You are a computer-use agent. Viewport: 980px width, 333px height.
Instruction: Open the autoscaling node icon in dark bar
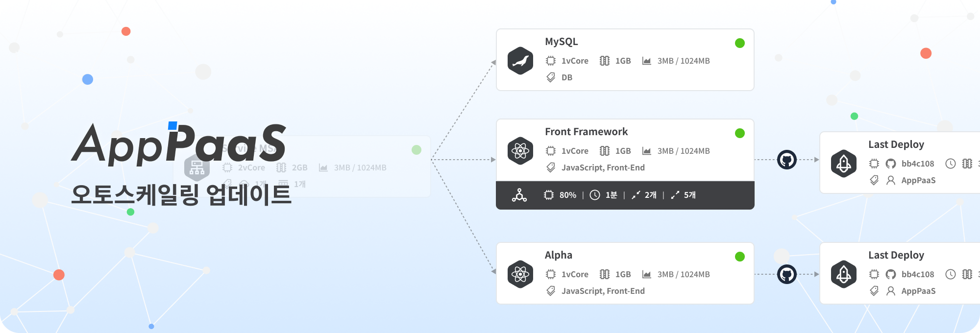pyautogui.click(x=519, y=195)
